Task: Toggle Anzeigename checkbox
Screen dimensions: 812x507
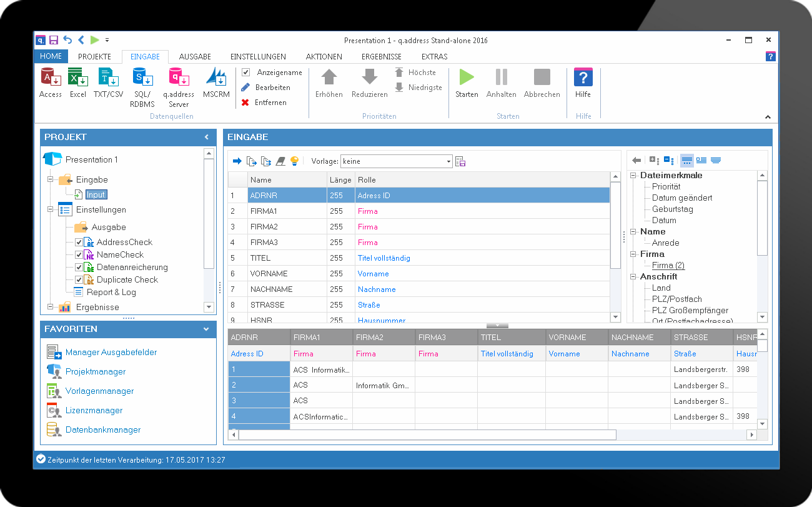Action: [246, 73]
